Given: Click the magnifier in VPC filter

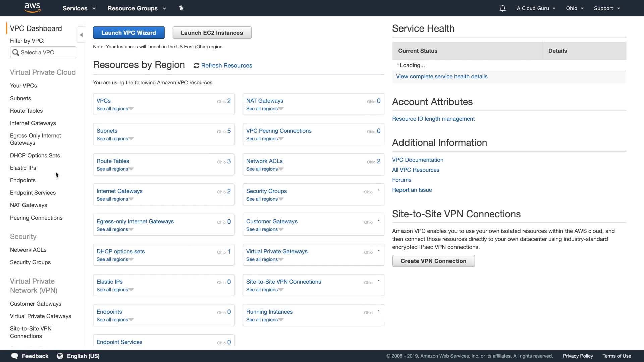Looking at the screenshot, I should pyautogui.click(x=16, y=52).
